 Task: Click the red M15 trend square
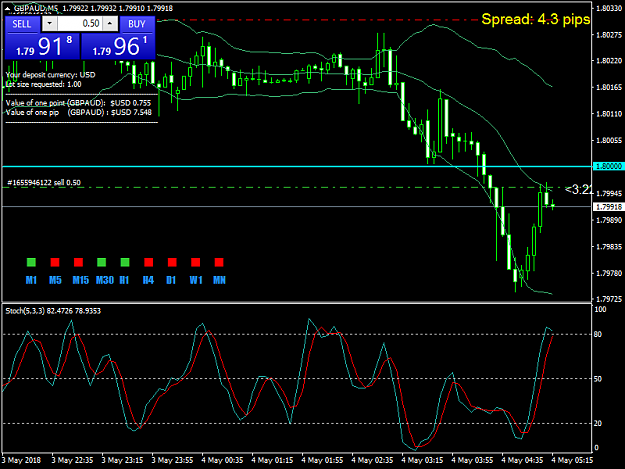click(x=79, y=262)
